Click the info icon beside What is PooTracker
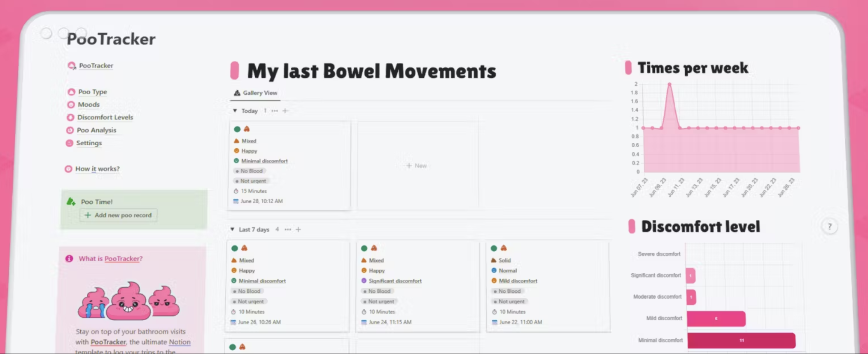Viewport: 868px width, 354px height. (x=69, y=259)
